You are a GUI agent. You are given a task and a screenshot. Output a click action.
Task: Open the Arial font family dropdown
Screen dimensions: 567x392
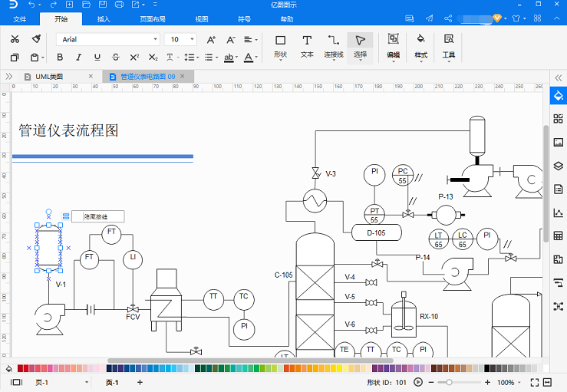pyautogui.click(x=155, y=39)
